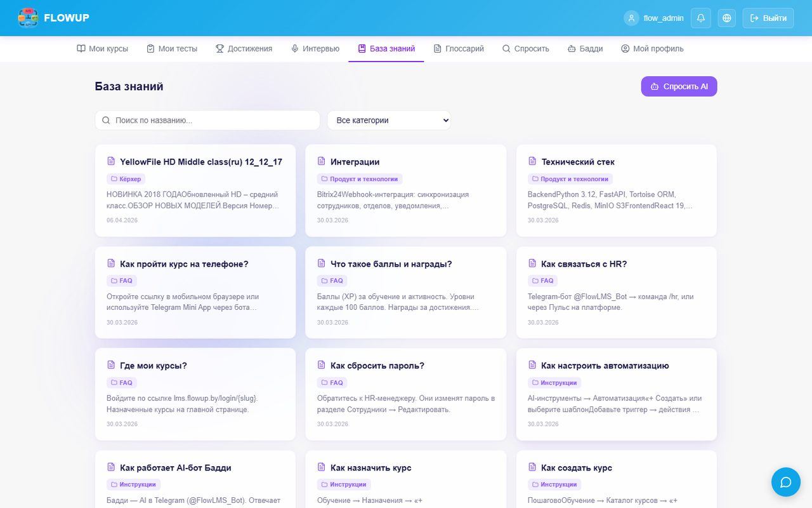This screenshot has width=812, height=508.
Task: Click document icon beside Как назначить курс
Action: pyautogui.click(x=322, y=467)
